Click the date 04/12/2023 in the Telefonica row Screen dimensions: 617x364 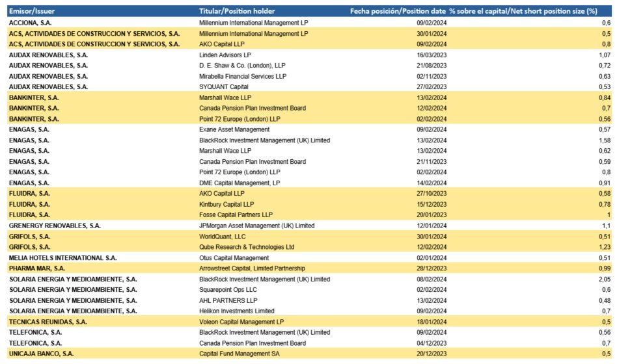click(x=432, y=343)
